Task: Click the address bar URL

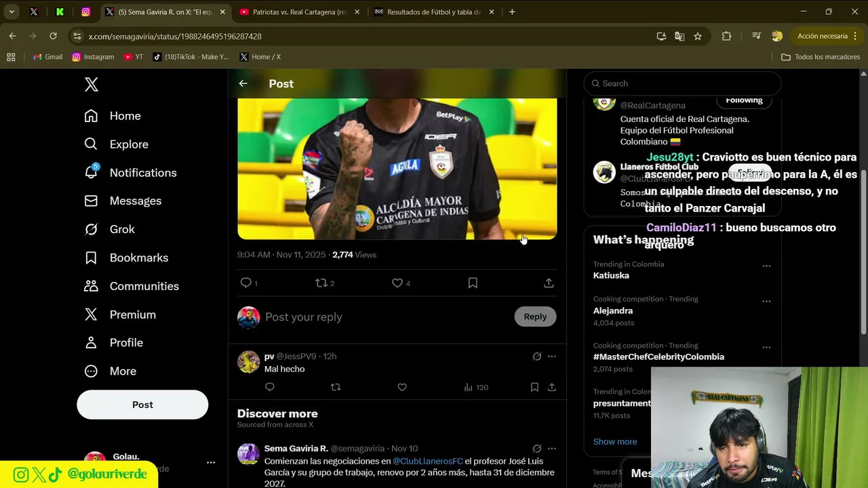Action: tap(175, 37)
